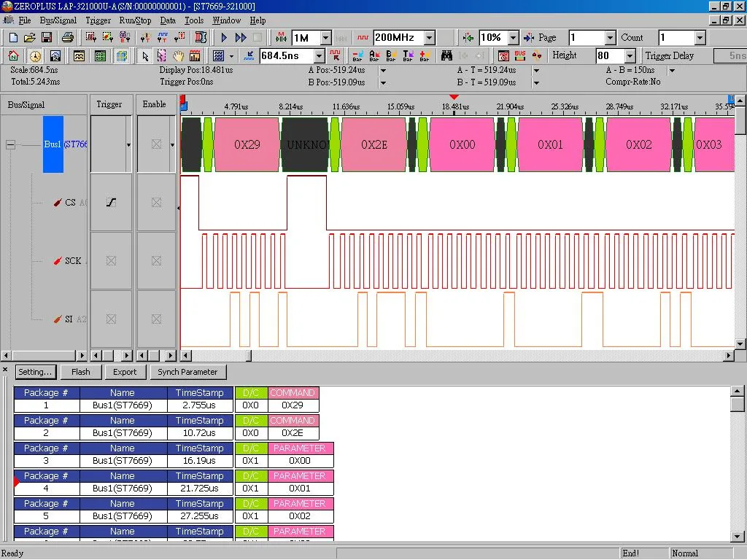Add a bar with plus Bar icon
The height and width of the screenshot is (560, 747).
click(x=425, y=55)
